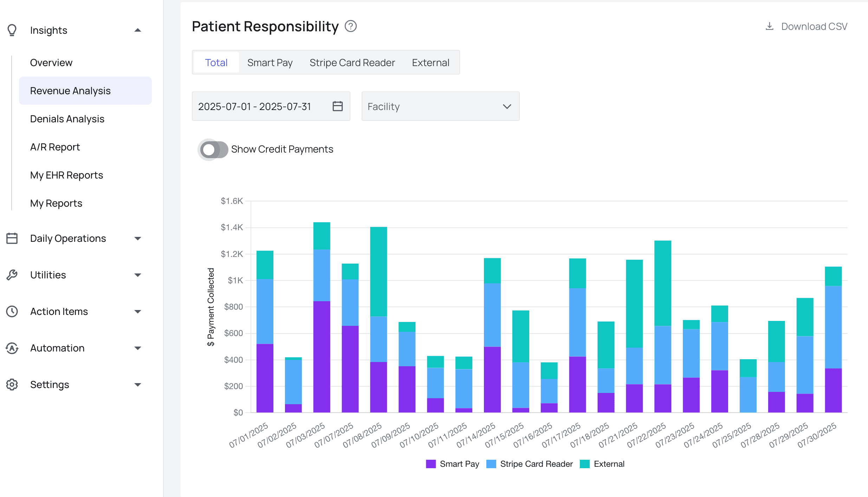The width and height of the screenshot is (868, 497).
Task: Open the calendar picker icon
Action: pos(337,106)
